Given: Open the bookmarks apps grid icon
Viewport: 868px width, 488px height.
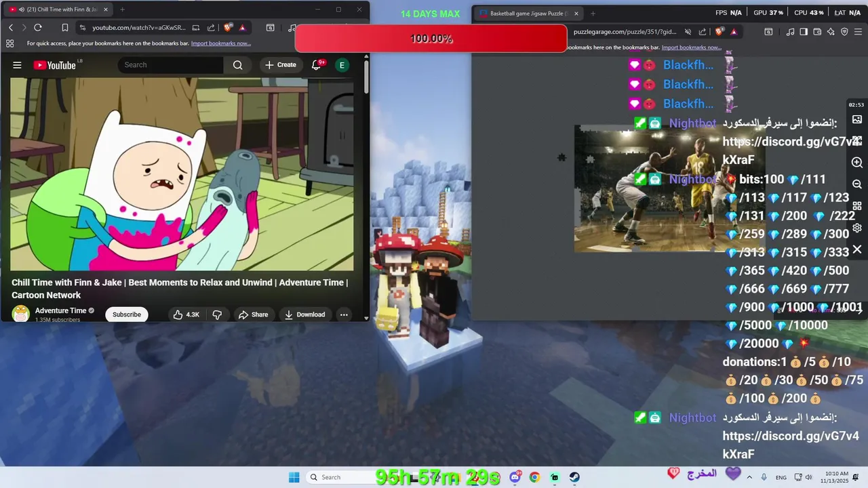Looking at the screenshot, I should pos(9,43).
